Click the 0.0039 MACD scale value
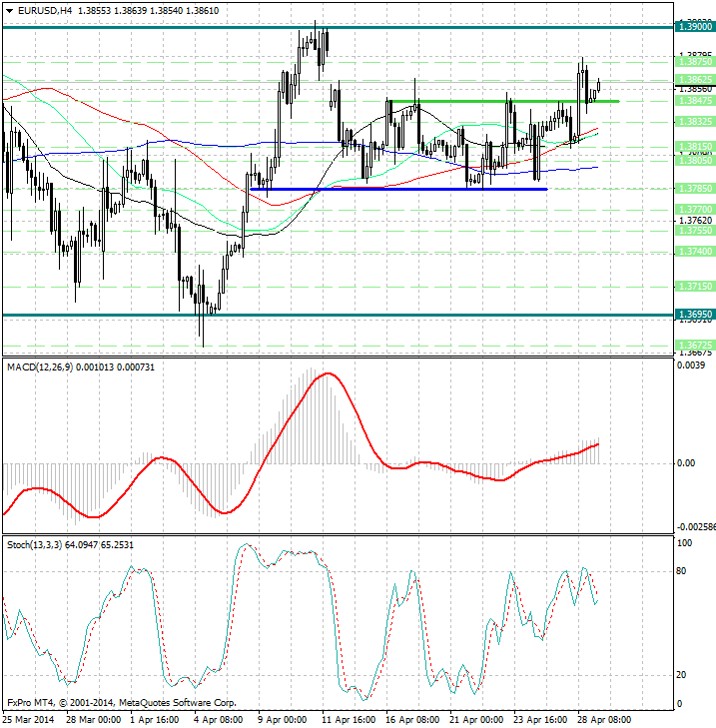Viewport: 716px width, 728px height. (691, 364)
